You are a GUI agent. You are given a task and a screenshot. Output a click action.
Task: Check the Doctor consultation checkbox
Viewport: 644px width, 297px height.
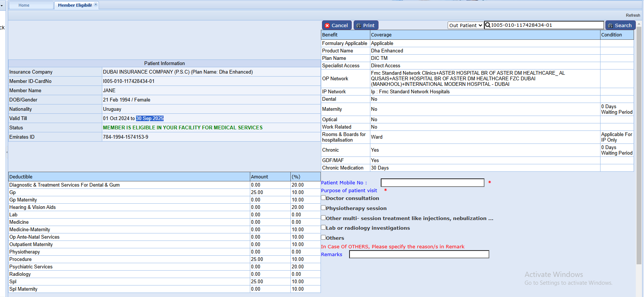tap(323, 198)
